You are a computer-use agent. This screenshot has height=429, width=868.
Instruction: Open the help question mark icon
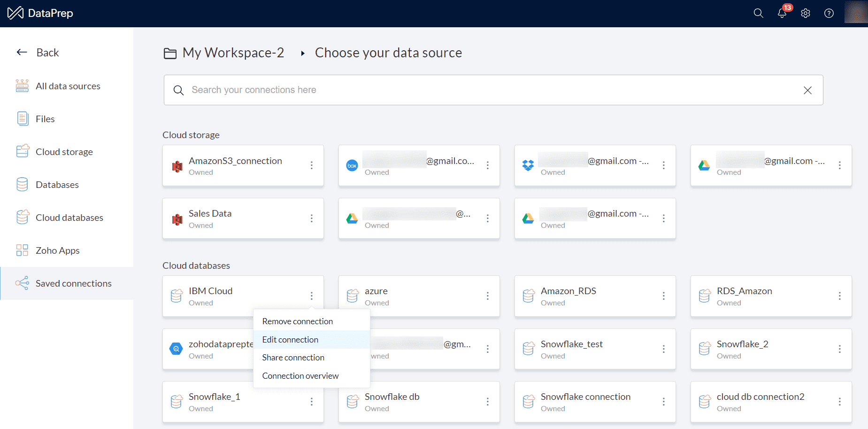click(829, 13)
